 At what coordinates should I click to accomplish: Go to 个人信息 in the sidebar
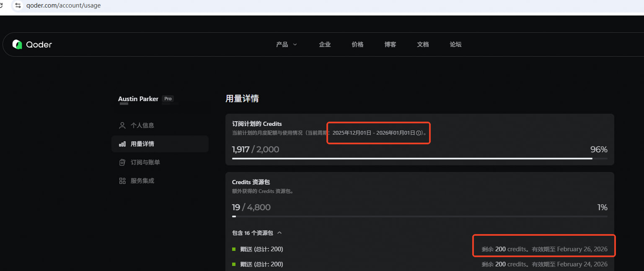point(160,125)
